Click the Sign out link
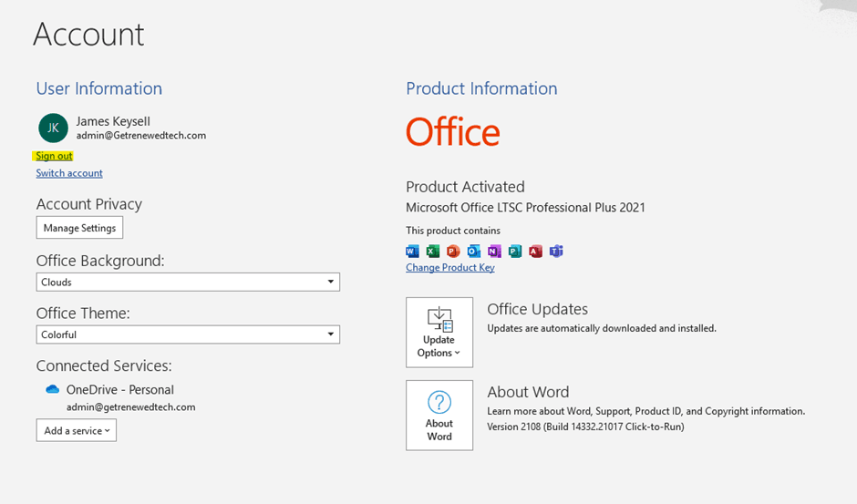Viewport: 857px width, 504px height. click(55, 156)
